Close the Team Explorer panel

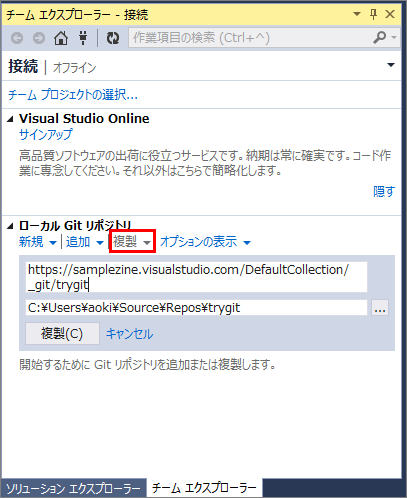click(x=390, y=14)
